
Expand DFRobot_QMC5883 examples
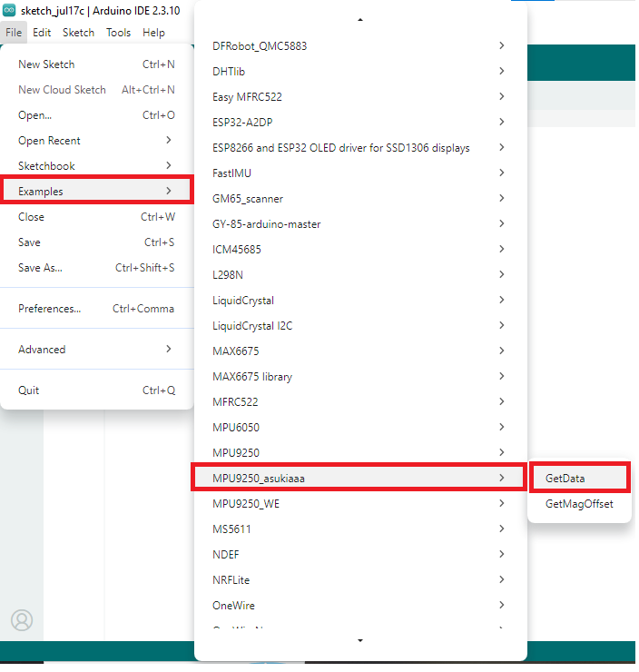pos(360,45)
